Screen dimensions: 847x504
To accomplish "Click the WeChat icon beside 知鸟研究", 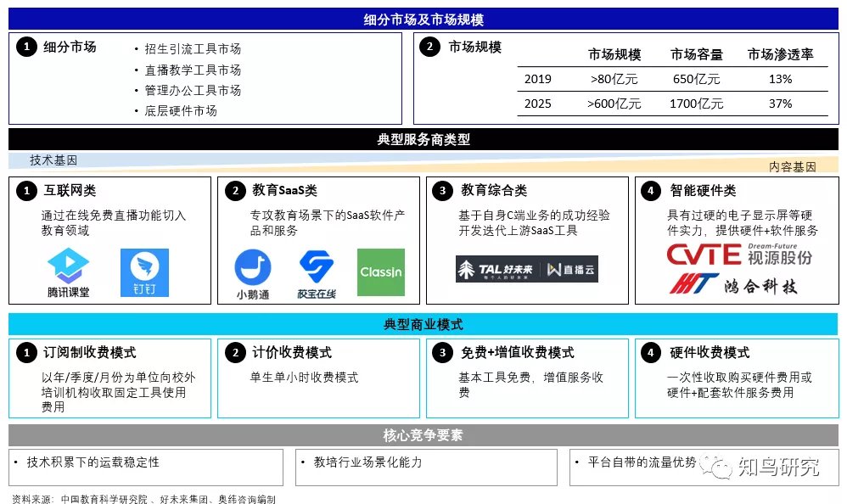I will click(x=719, y=466).
